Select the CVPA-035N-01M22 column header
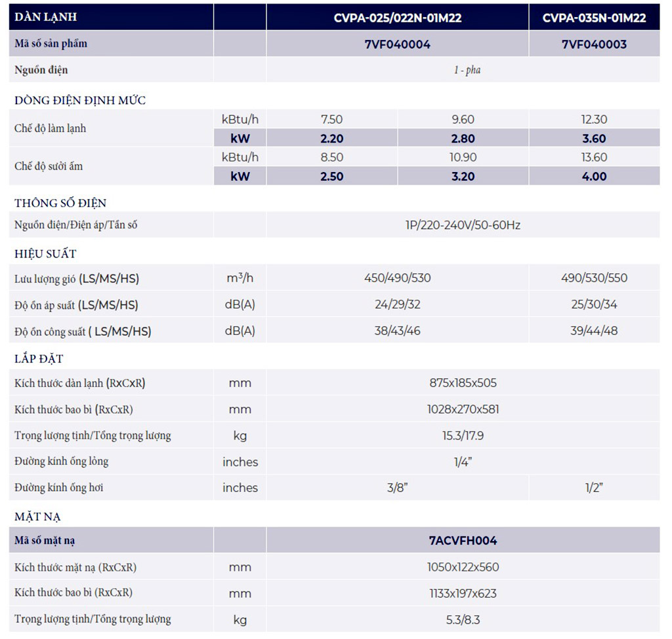The height and width of the screenshot is (639, 672). tap(594, 18)
